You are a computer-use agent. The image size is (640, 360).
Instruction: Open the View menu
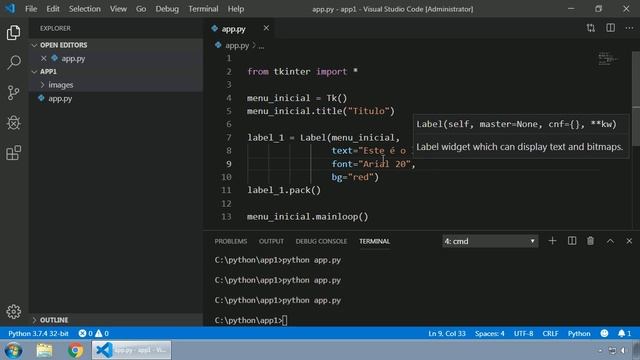(118, 9)
